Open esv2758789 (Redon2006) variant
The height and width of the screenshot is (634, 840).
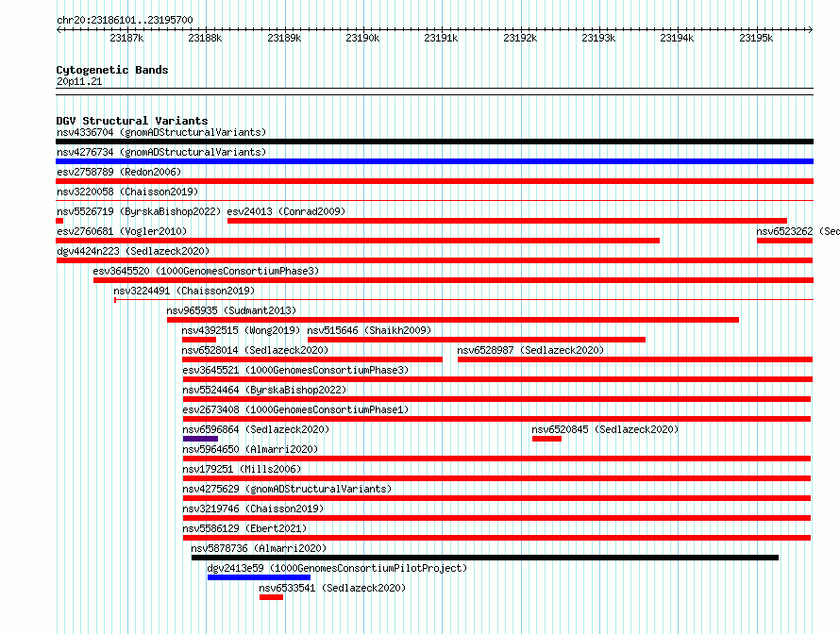point(119,172)
